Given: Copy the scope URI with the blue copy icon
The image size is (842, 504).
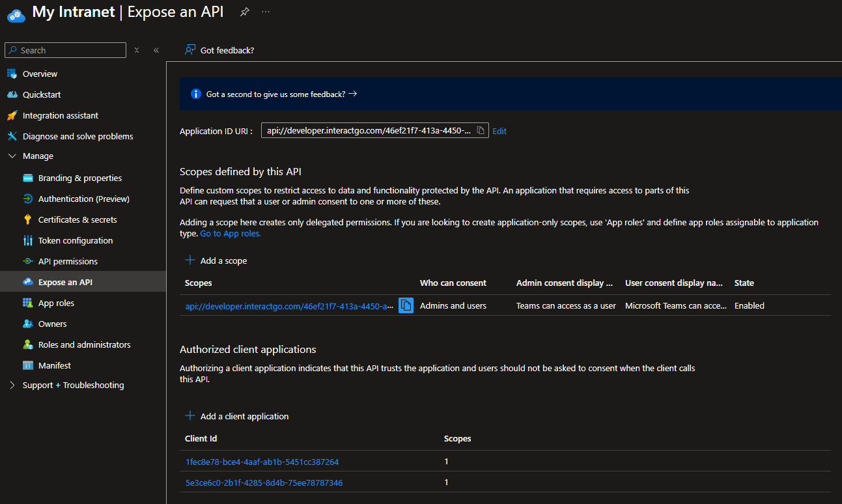Looking at the screenshot, I should [406, 305].
